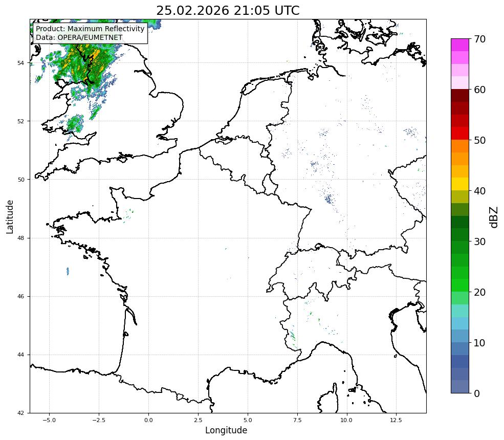Click the "Data: OPERA/EUMETNET" legend line

tap(79, 37)
